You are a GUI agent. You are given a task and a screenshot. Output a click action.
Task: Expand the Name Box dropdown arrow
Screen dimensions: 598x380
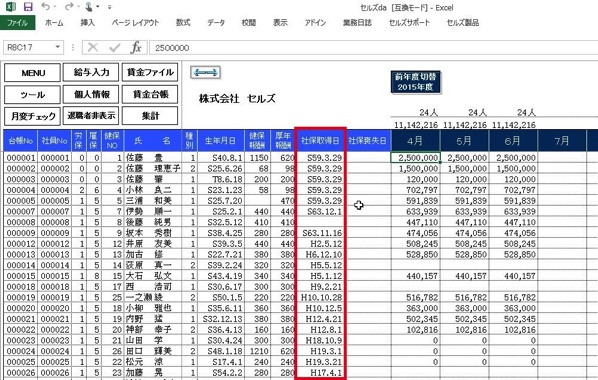coord(58,47)
